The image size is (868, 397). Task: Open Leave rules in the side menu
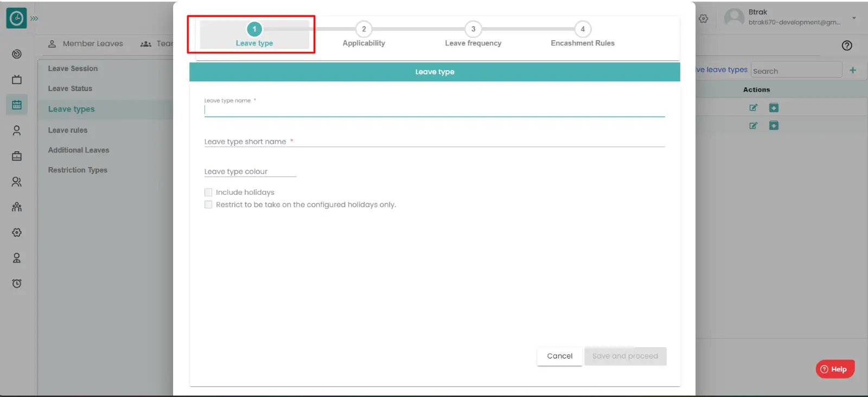(x=68, y=130)
